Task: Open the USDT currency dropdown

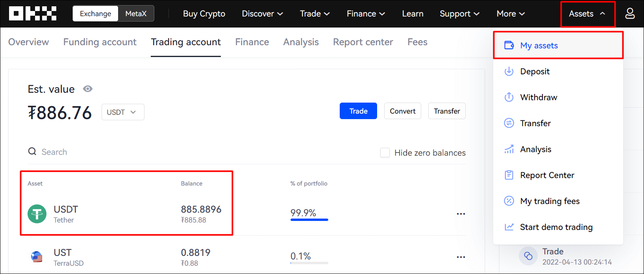Action: pyautogui.click(x=123, y=112)
